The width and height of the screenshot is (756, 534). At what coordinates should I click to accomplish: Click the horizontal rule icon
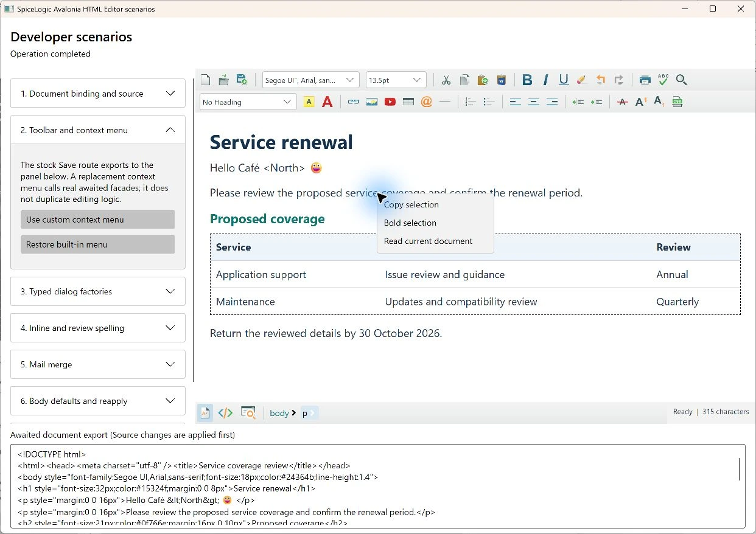click(445, 102)
